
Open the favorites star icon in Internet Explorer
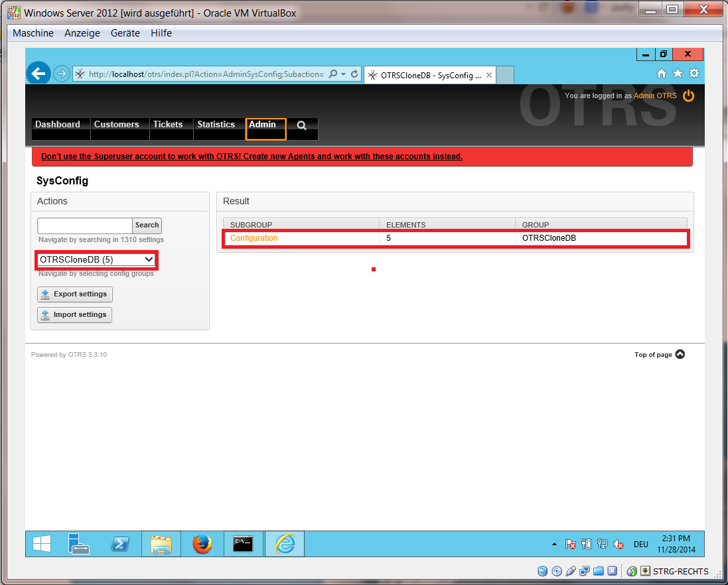[677, 73]
